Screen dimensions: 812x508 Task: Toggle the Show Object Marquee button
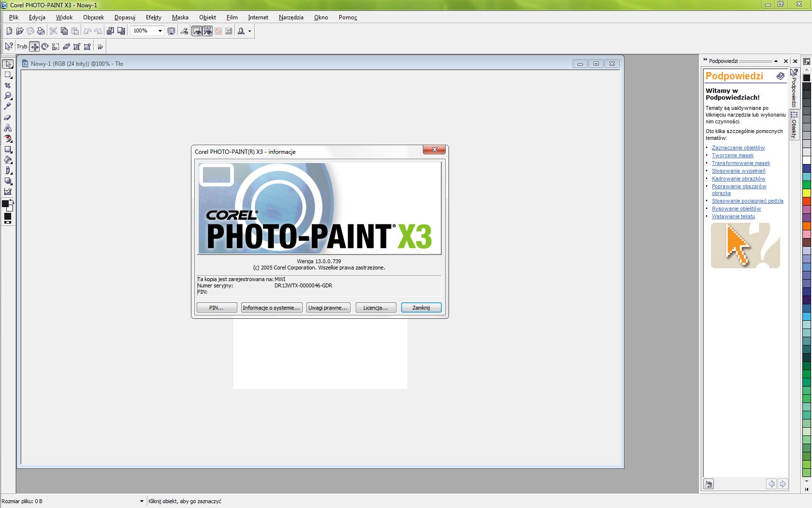click(x=207, y=31)
